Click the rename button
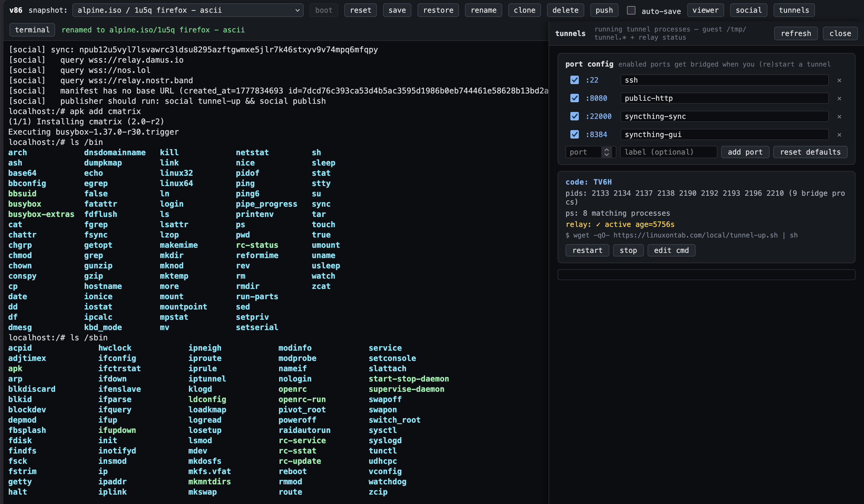Viewport: 864px width, 504px height. [483, 10]
